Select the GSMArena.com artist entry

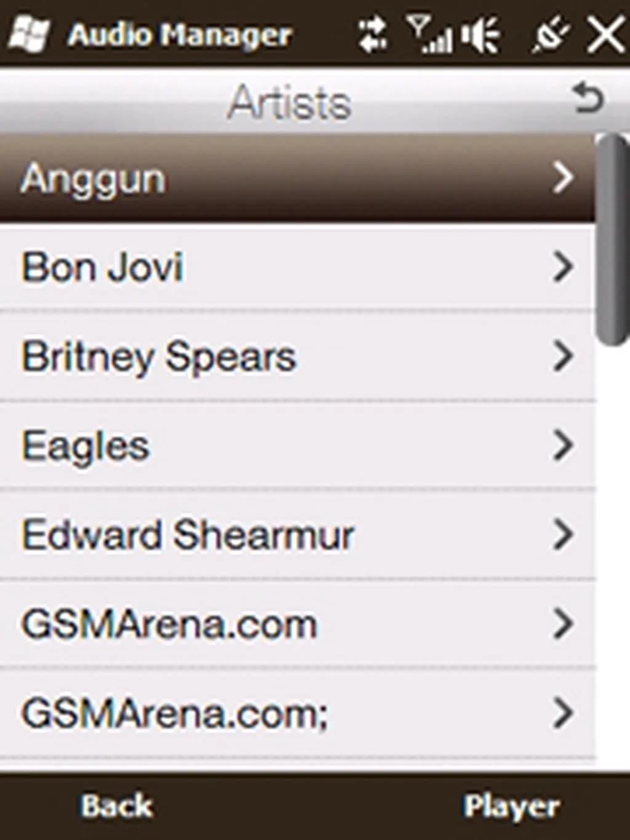(169, 625)
